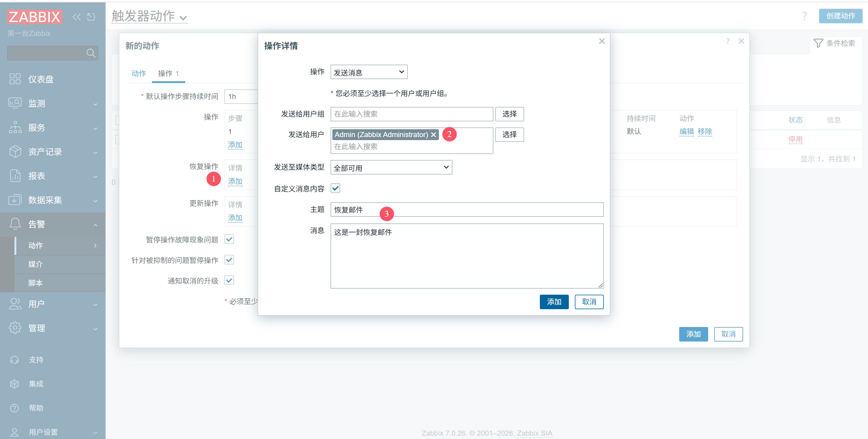
Task: Click the 报表 reports icon
Action: [15, 176]
